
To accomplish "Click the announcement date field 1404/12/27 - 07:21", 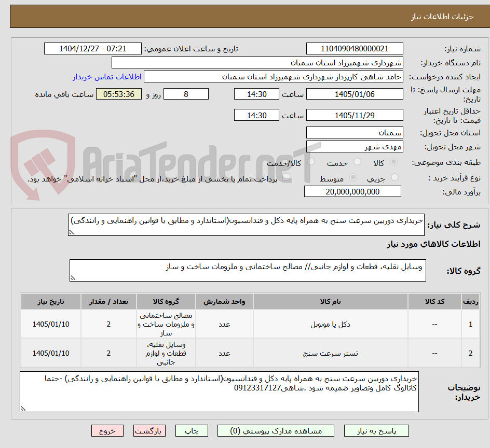I will [93, 49].
